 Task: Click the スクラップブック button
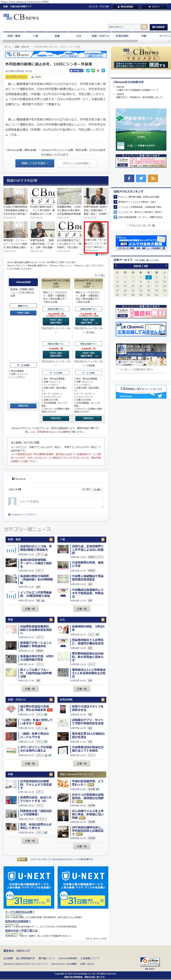[x=16, y=77]
